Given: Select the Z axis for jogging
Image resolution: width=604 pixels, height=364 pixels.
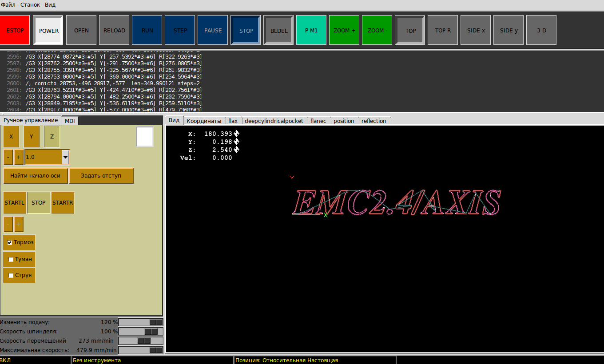Looking at the screenshot, I should click(x=52, y=137).
